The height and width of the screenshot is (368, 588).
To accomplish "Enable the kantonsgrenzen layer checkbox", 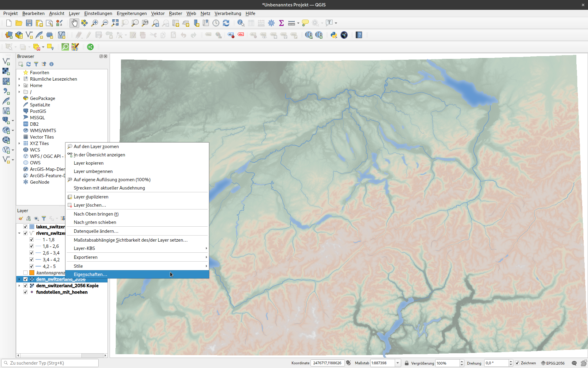I will (x=25, y=273).
